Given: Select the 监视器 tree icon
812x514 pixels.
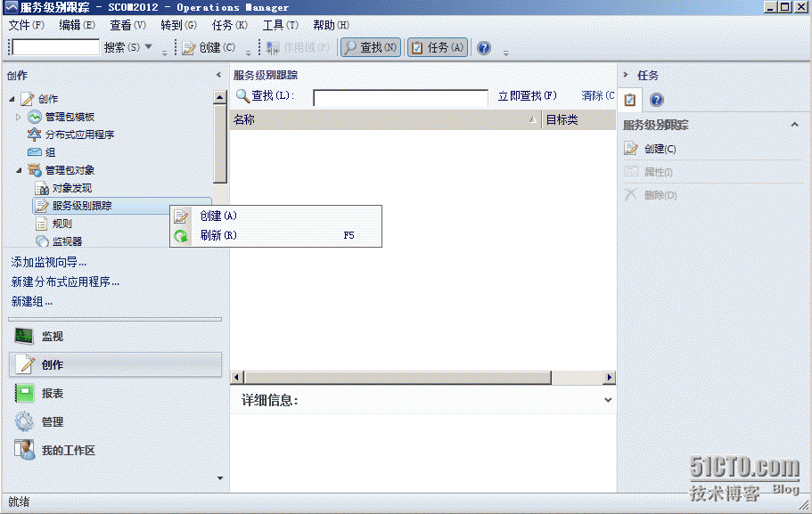Looking at the screenshot, I should click(42, 241).
